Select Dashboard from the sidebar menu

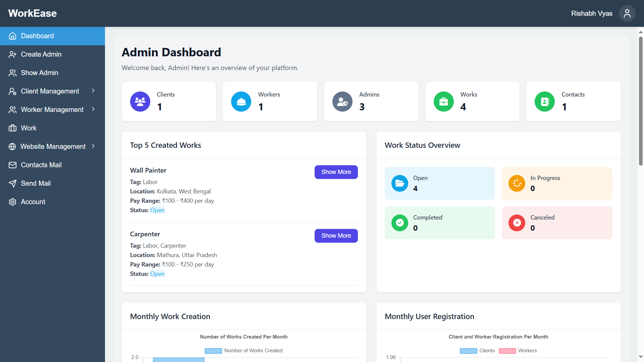[37, 36]
